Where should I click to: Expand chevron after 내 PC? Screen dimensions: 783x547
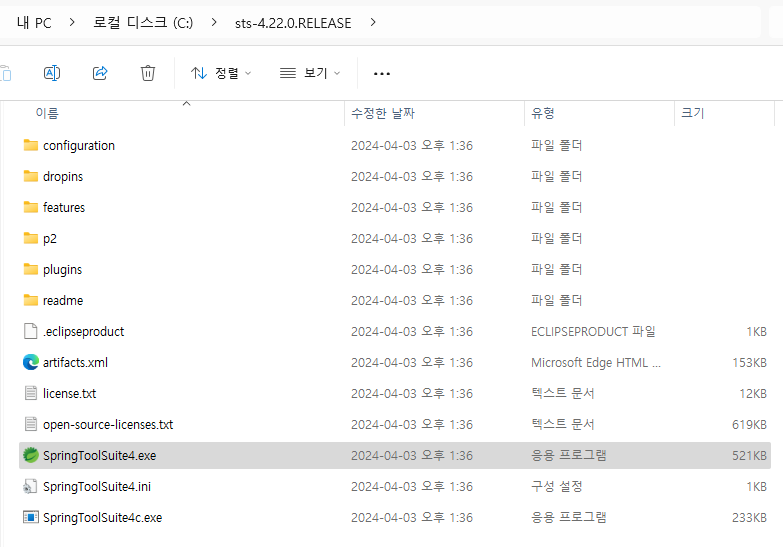[72, 22]
